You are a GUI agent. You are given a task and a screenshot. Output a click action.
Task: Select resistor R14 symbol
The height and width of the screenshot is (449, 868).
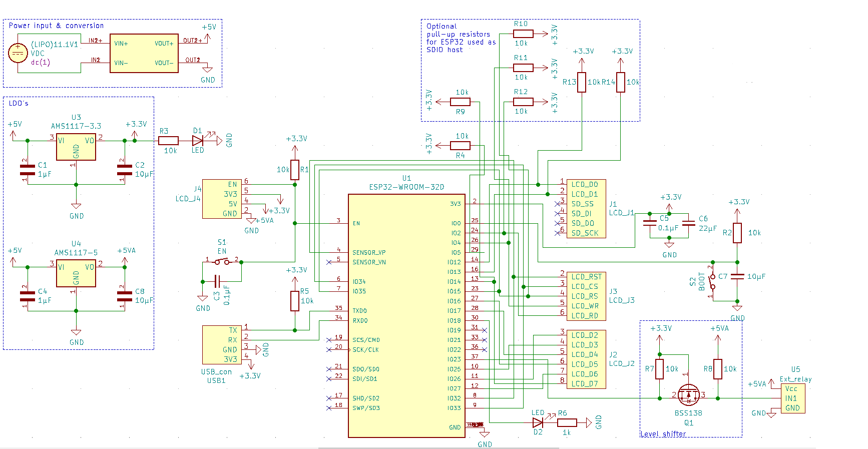(621, 83)
